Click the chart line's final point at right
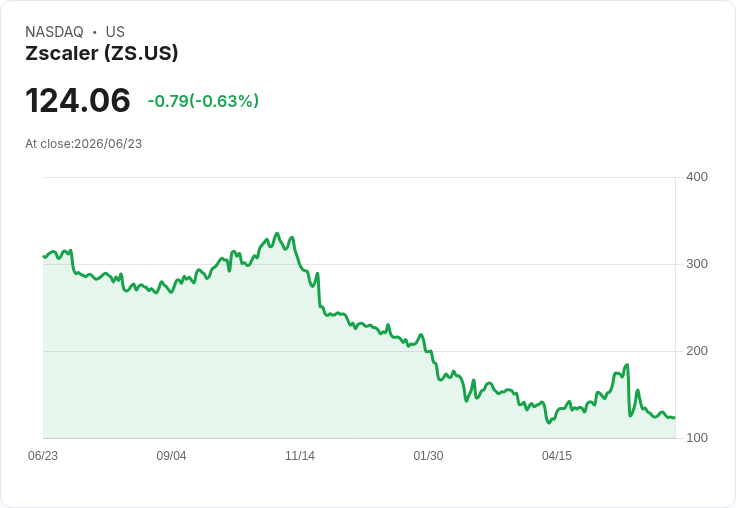The width and height of the screenshot is (736, 508). click(675, 417)
